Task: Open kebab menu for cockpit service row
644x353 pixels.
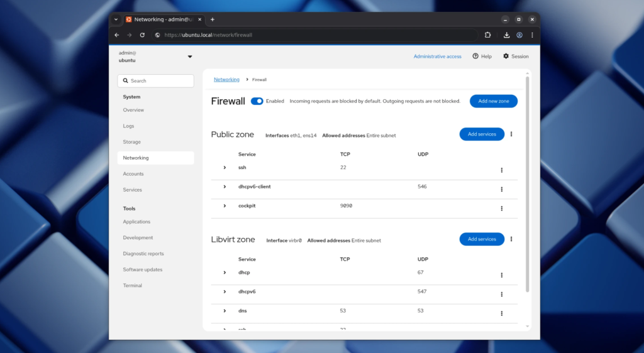Action: click(x=501, y=209)
